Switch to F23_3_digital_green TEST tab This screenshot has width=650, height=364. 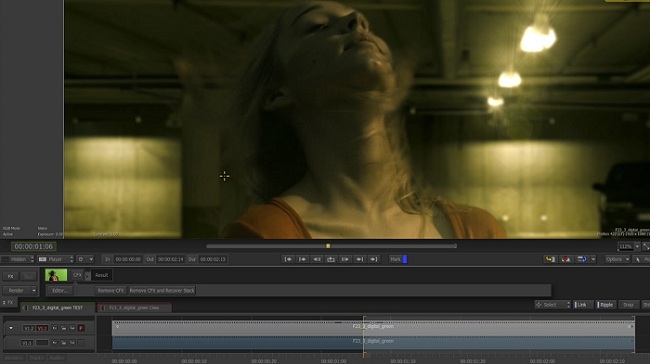pyautogui.click(x=58, y=308)
